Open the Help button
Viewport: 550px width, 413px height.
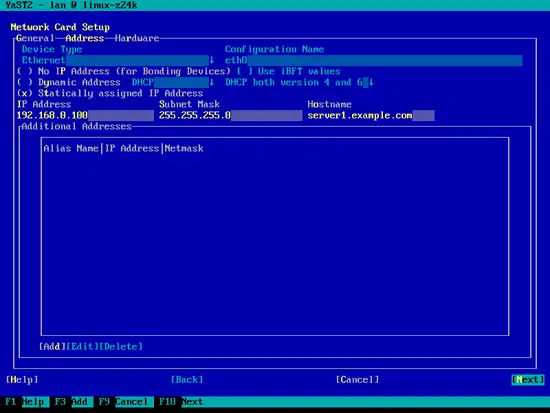pos(22,379)
